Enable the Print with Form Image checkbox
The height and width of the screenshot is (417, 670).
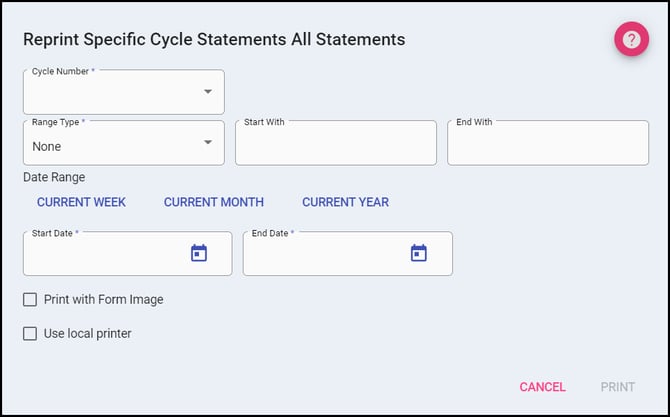click(x=30, y=299)
